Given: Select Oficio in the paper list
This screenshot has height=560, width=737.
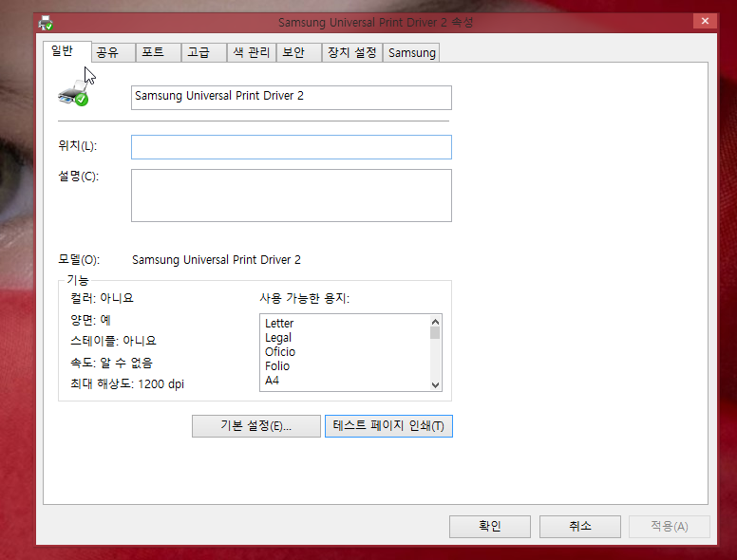Looking at the screenshot, I should click(x=280, y=352).
